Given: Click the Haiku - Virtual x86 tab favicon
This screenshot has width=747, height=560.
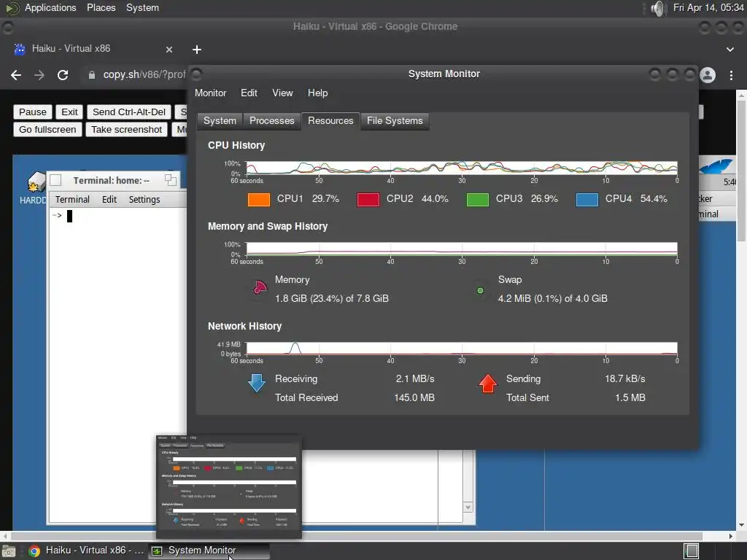Looking at the screenshot, I should tap(20, 49).
